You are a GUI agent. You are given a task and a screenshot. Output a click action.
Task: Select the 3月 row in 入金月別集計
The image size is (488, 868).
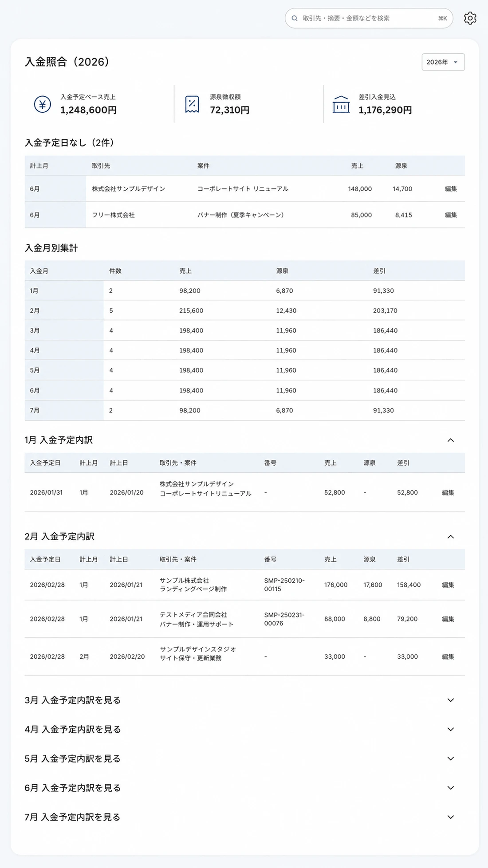(x=244, y=330)
